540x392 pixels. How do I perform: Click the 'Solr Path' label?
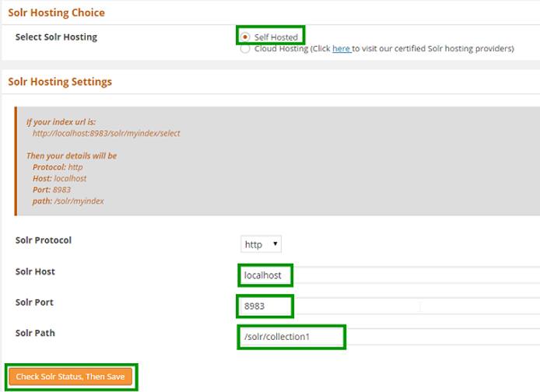[35, 333]
